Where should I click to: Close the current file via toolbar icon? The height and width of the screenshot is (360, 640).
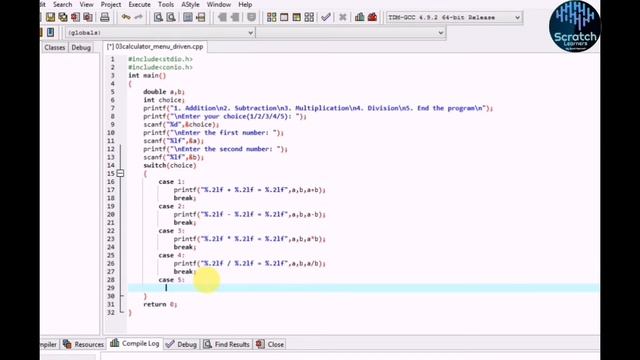pos(75,17)
